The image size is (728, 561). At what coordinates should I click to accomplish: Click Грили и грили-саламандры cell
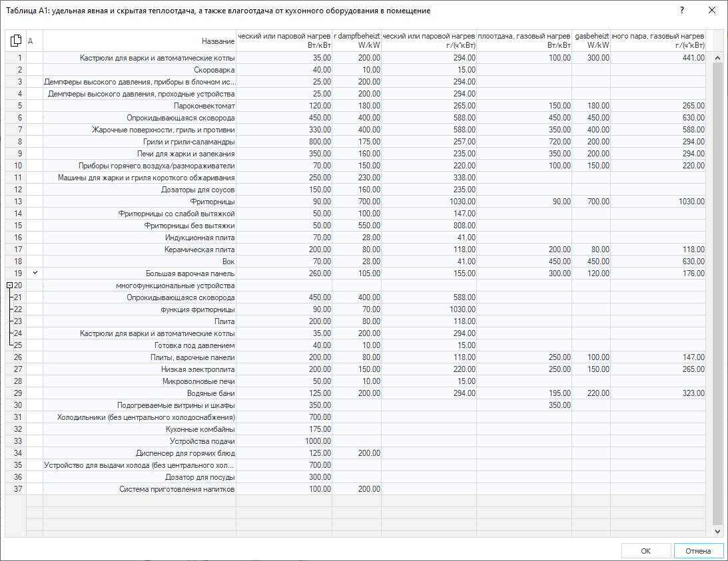(x=139, y=142)
